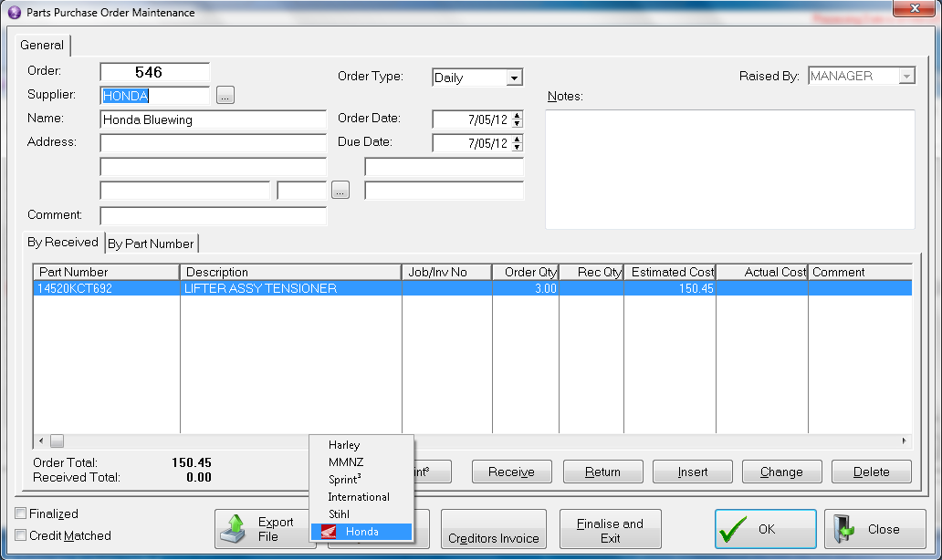
Task: Choose MMNZ from the popup menu
Action: click(x=361, y=462)
